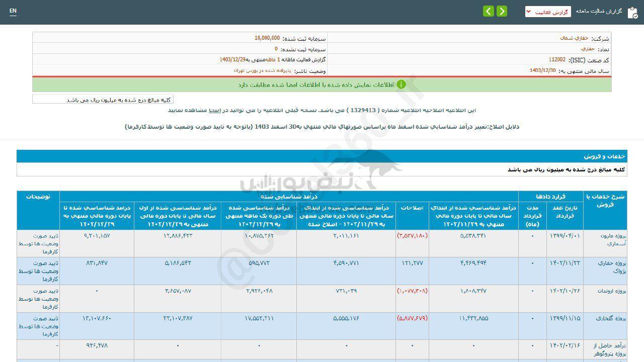
Task: Select the پروژه حفاری پژواک row label
Action: click(605, 267)
